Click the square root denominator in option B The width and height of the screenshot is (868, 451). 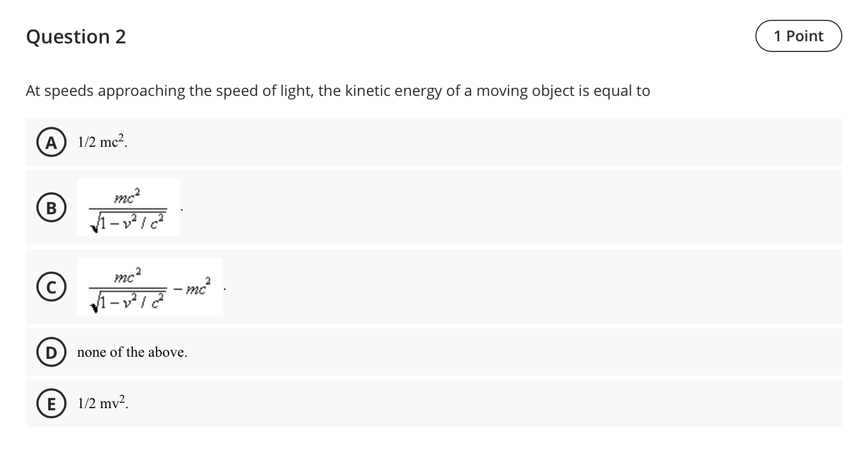129,221
